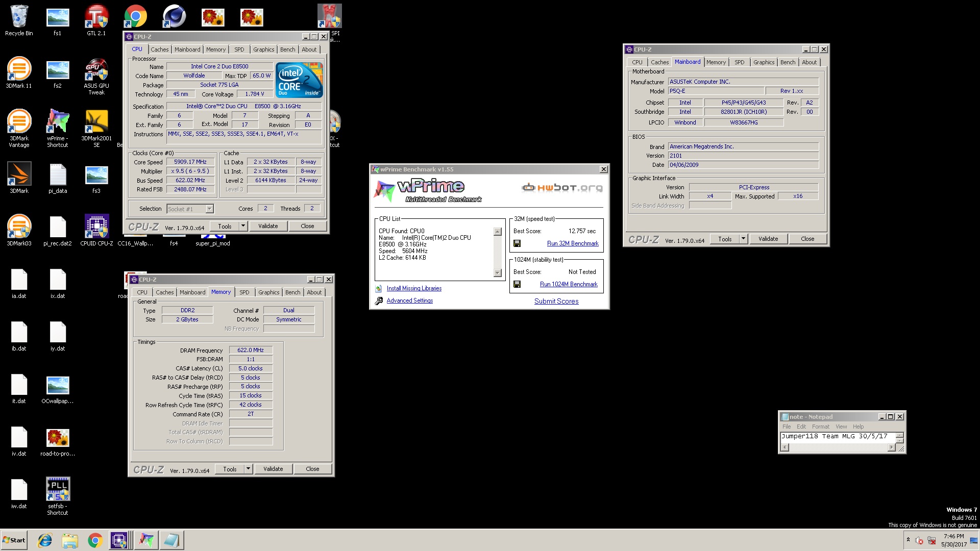Open Internet Explorer from the taskbar
The height and width of the screenshot is (551, 980).
coord(45,540)
